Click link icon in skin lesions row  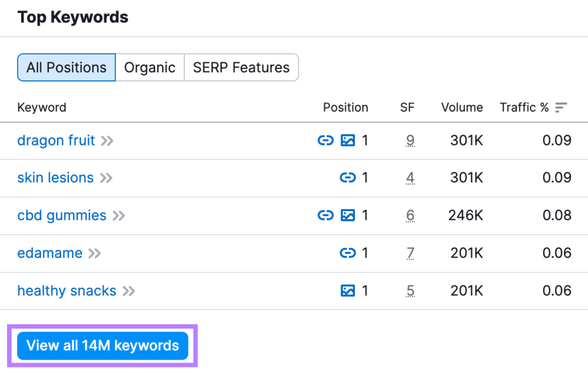(348, 178)
